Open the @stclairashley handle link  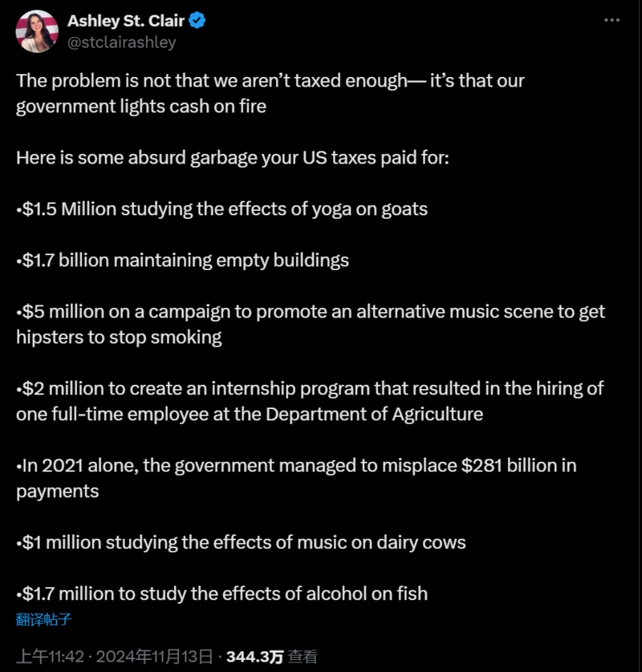122,42
